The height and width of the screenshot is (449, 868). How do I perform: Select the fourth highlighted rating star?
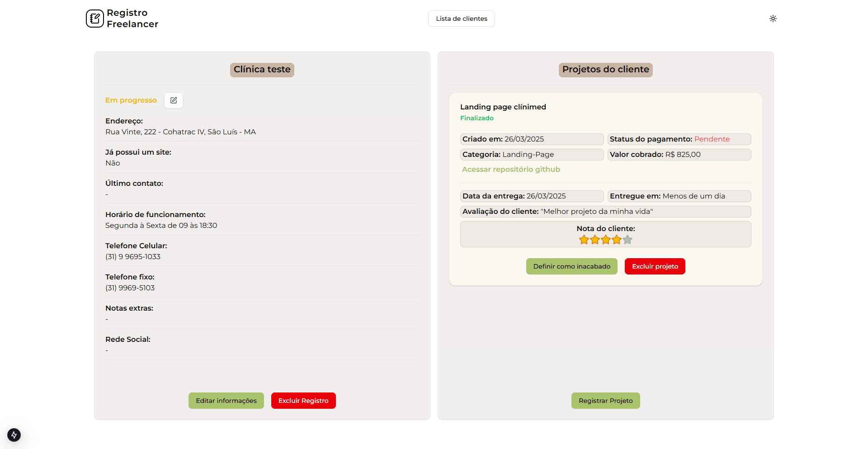coord(616,240)
